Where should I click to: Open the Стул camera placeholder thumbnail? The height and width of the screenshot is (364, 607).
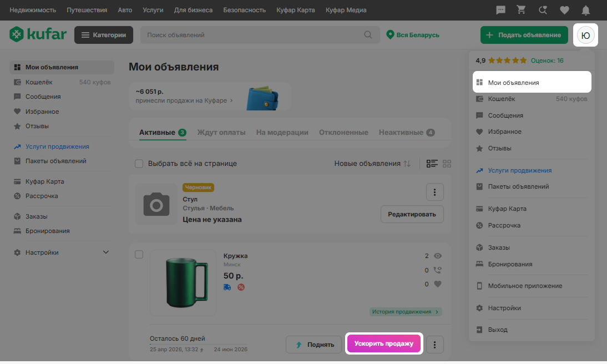tap(156, 204)
